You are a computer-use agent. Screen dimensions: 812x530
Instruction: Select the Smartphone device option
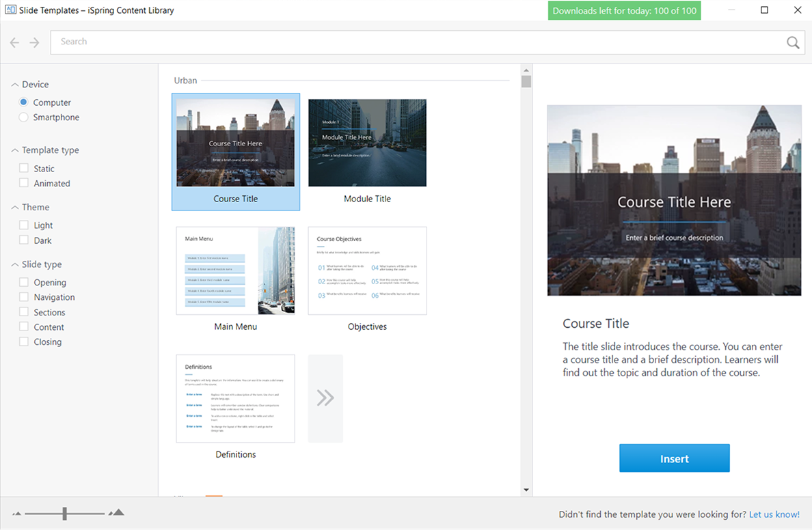point(23,117)
